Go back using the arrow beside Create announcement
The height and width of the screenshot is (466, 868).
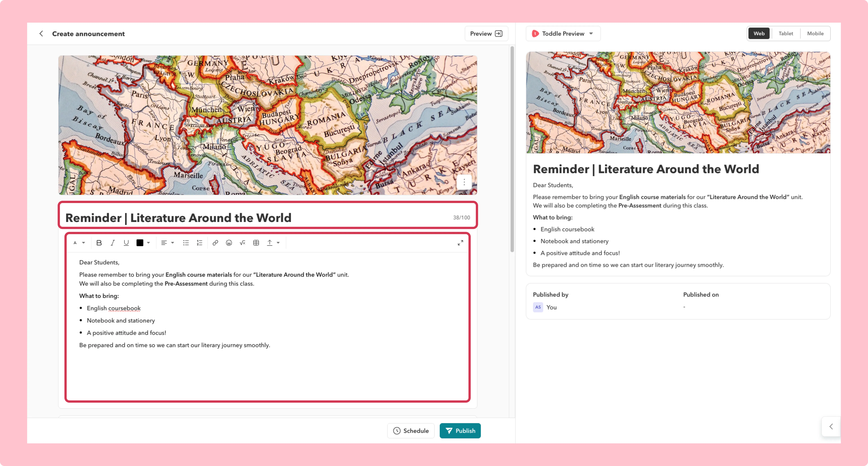pyautogui.click(x=41, y=33)
